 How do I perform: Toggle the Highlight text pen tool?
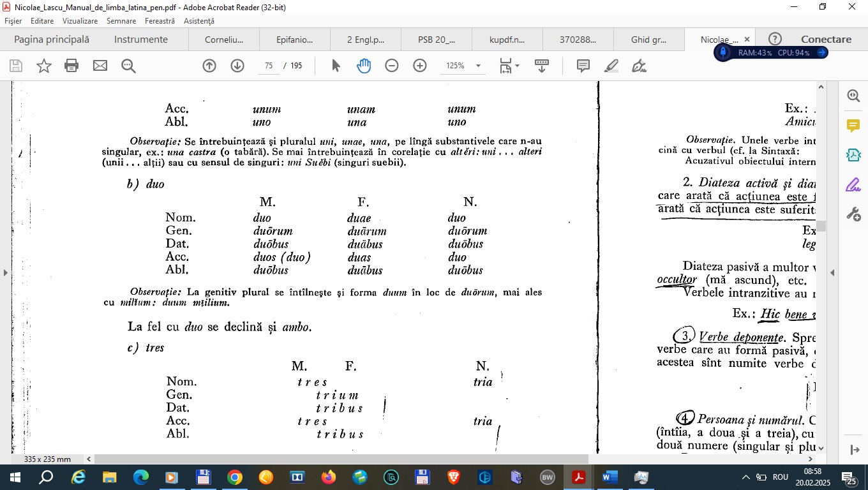(x=611, y=66)
